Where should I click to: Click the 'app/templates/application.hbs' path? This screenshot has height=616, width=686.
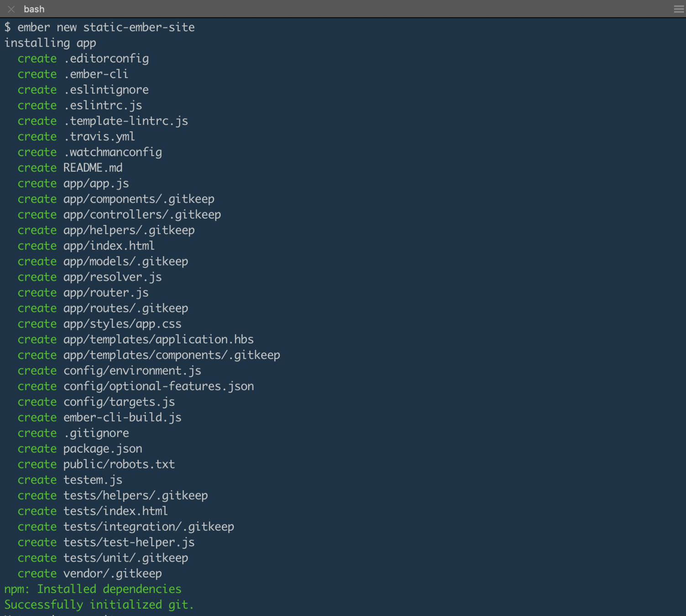pos(159,339)
